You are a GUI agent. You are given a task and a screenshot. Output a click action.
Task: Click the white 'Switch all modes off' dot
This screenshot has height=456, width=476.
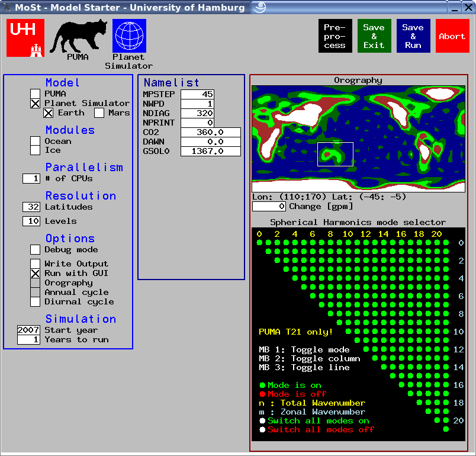coord(262,429)
